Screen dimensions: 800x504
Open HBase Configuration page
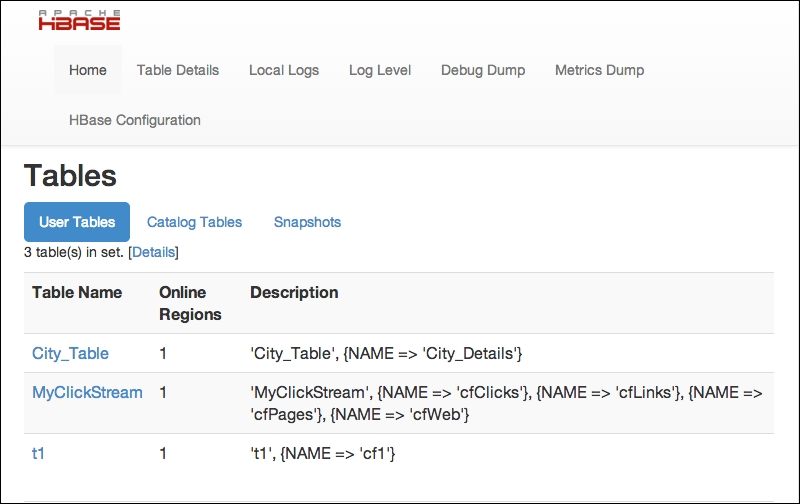135,120
